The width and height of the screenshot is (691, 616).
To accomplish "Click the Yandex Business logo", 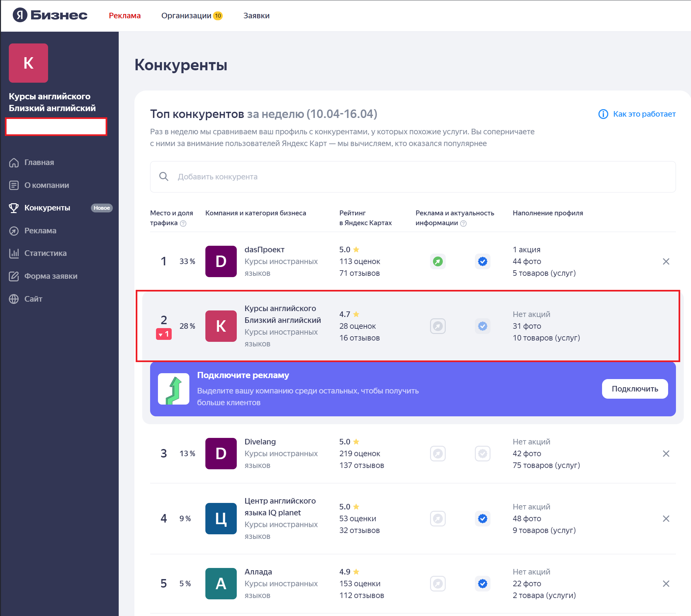I will [50, 15].
